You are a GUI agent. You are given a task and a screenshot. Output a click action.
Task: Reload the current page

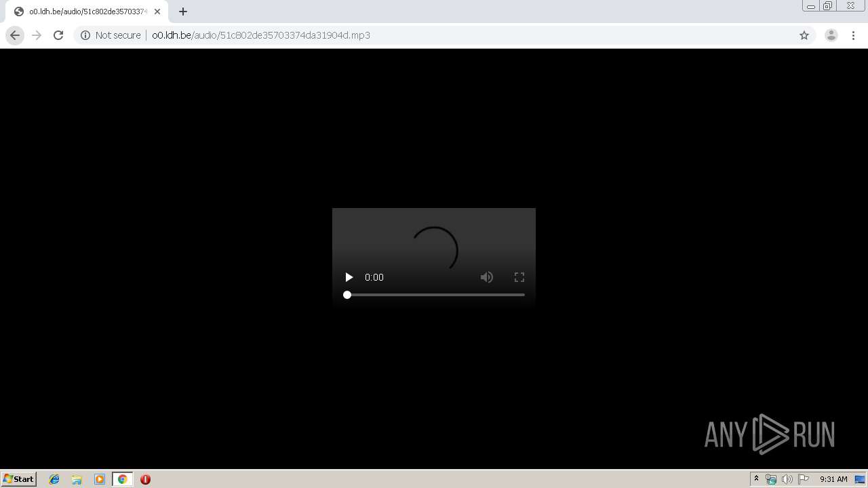point(58,35)
